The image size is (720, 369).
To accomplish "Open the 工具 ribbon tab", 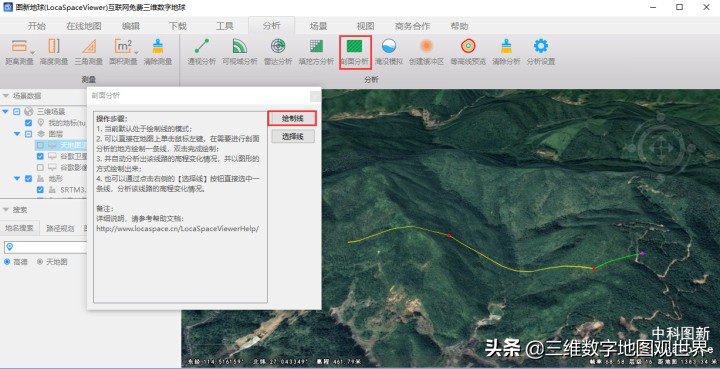I will [x=225, y=26].
